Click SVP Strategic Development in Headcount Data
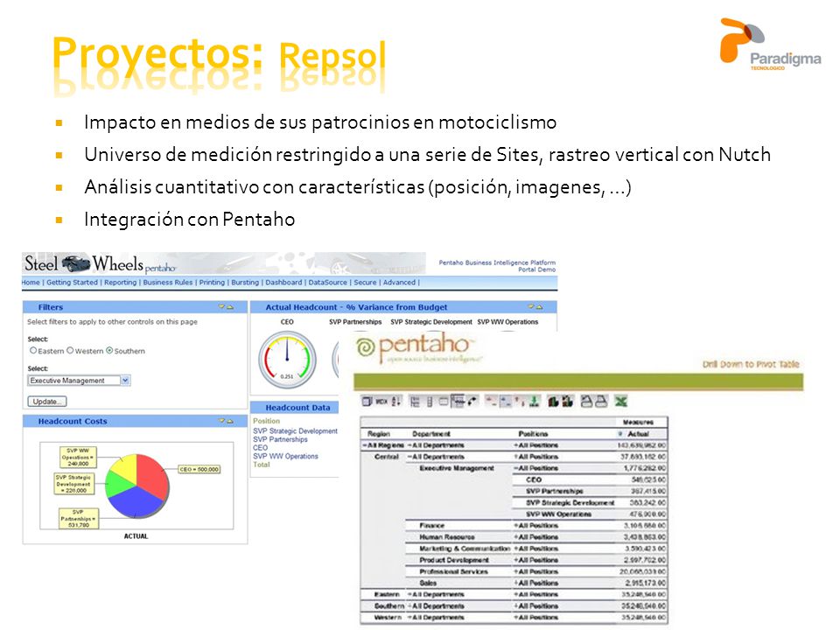Viewport: 840px width, 630px height. coord(295,430)
